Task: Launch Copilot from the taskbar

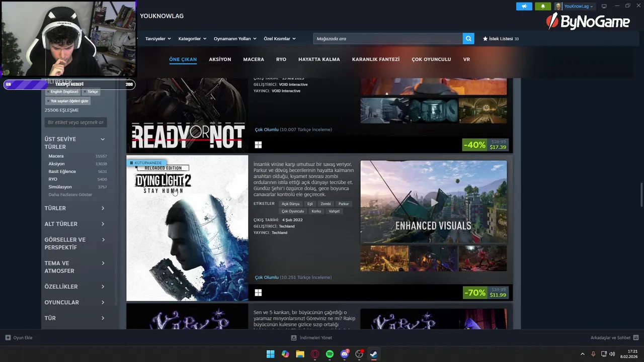Action: coord(285,354)
